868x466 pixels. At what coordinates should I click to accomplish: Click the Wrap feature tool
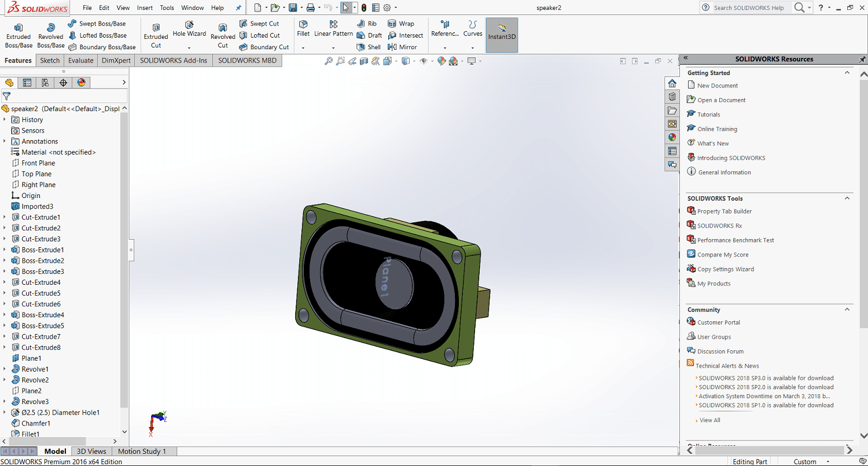(x=401, y=24)
